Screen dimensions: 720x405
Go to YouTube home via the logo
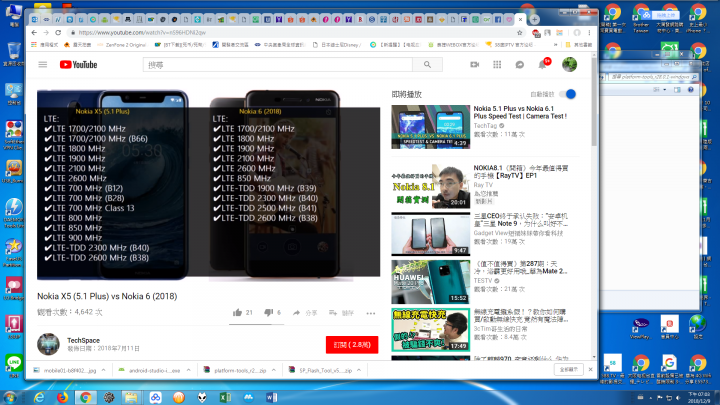pyautogui.click(x=79, y=65)
